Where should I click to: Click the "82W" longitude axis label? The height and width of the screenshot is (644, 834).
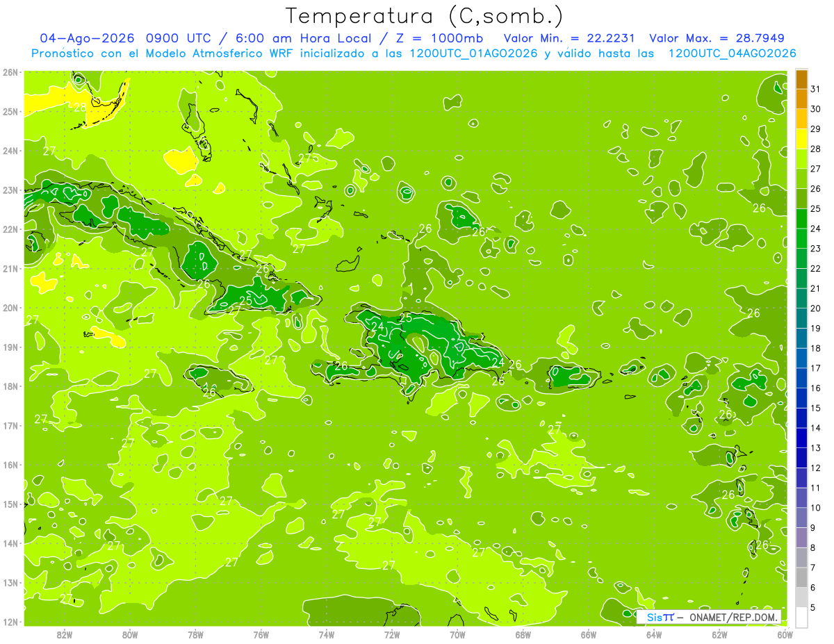pos(65,635)
